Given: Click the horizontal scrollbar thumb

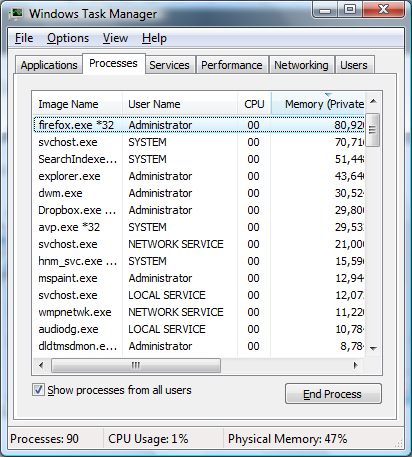Looking at the screenshot, I should (136, 365).
